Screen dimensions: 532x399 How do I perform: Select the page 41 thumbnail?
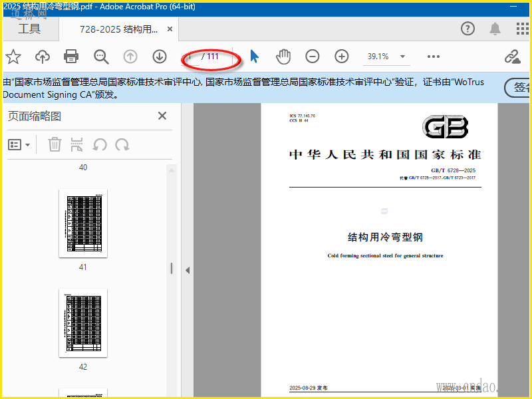pyautogui.click(x=83, y=223)
